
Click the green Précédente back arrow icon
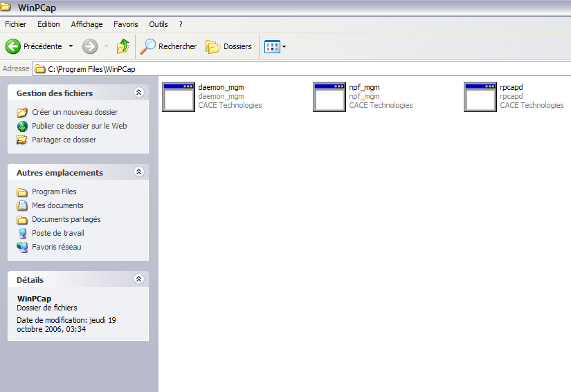point(13,46)
